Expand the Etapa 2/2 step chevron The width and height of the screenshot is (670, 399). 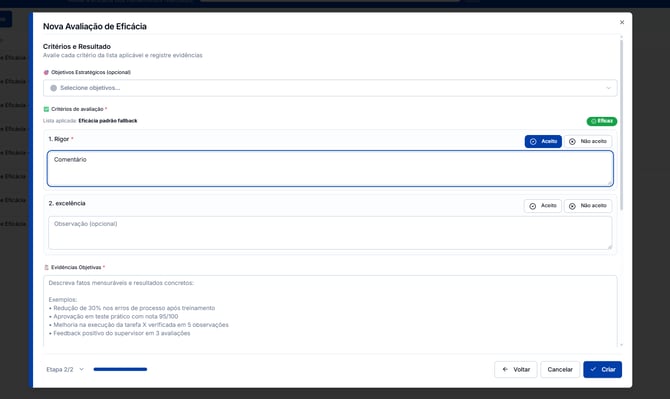click(x=82, y=369)
